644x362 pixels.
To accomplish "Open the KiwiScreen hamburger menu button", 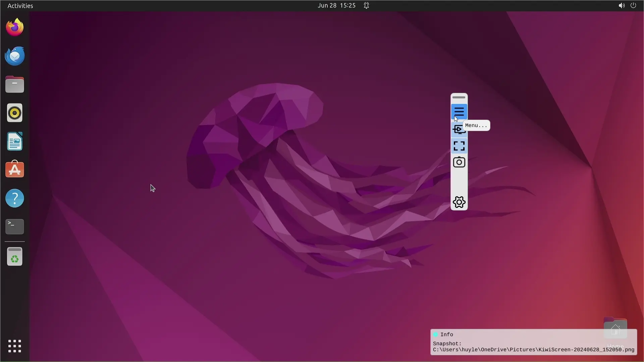I will pos(459,112).
